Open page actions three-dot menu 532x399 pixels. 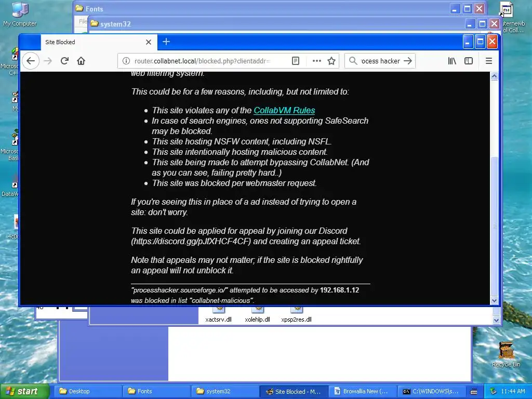click(x=316, y=61)
